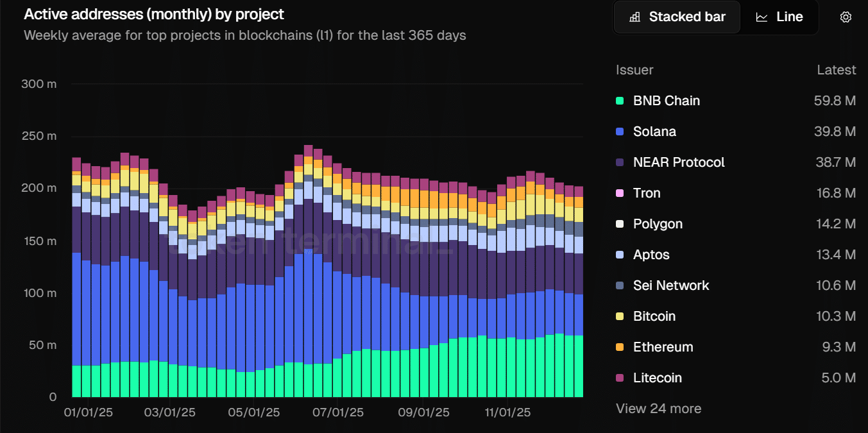Image resolution: width=868 pixels, height=433 pixels.
Task: Toggle Polygon legend label
Action: pyautogui.click(x=658, y=224)
